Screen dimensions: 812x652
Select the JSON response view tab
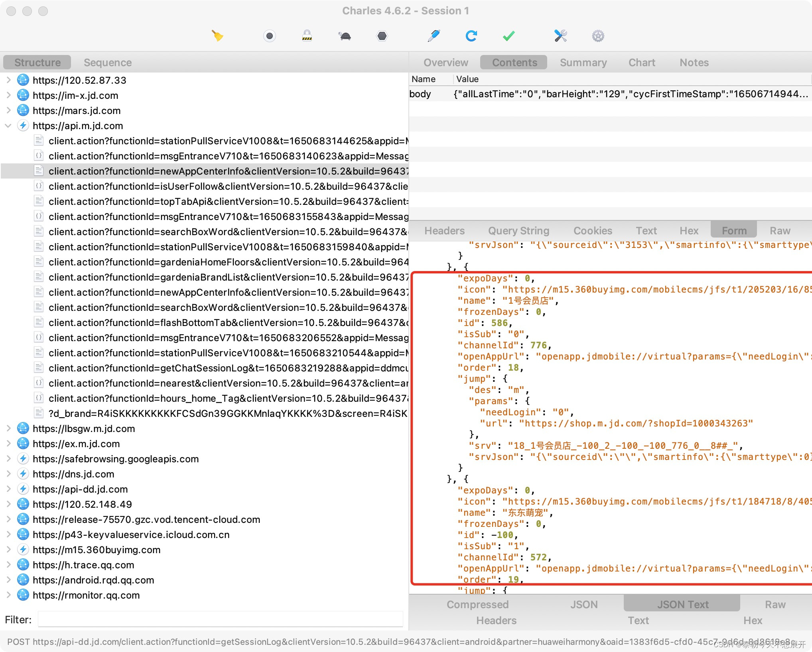(583, 605)
